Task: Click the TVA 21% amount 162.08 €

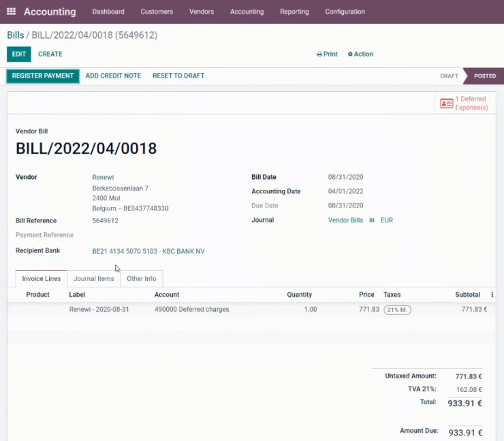Action: tap(469, 389)
